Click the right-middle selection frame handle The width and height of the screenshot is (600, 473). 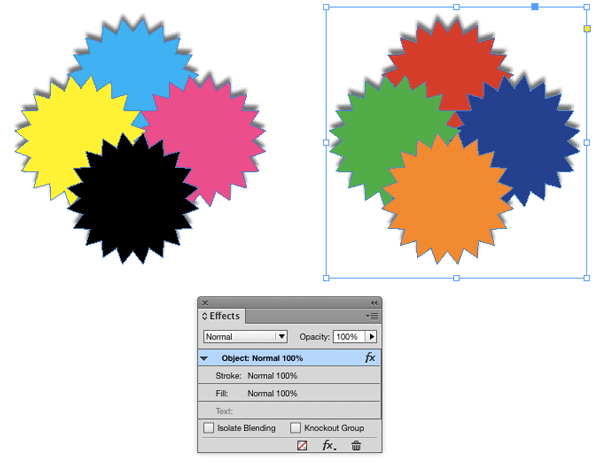(x=587, y=142)
